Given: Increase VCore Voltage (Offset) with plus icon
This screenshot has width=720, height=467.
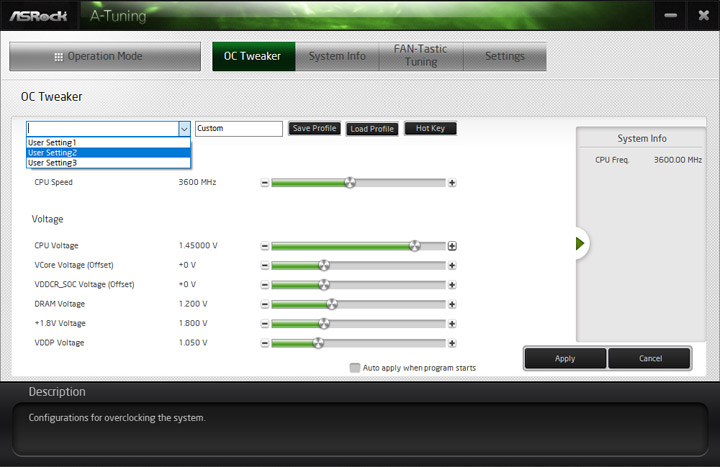Looking at the screenshot, I should click(452, 265).
